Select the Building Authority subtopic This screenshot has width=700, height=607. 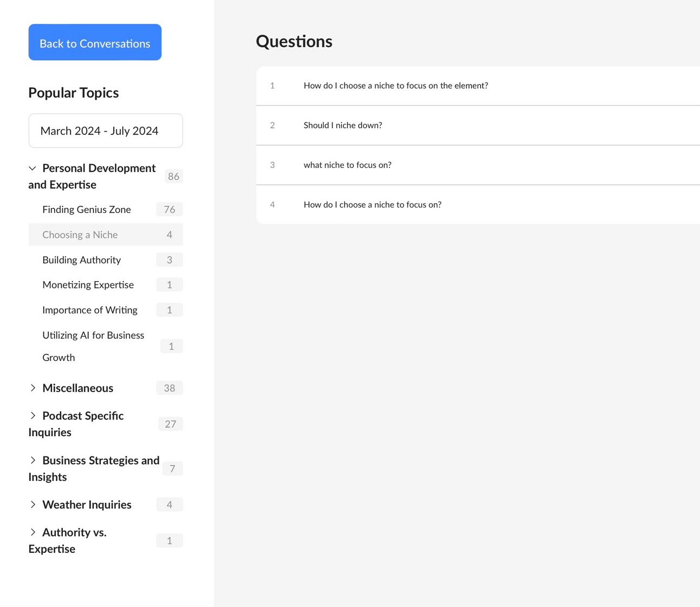pos(106,260)
